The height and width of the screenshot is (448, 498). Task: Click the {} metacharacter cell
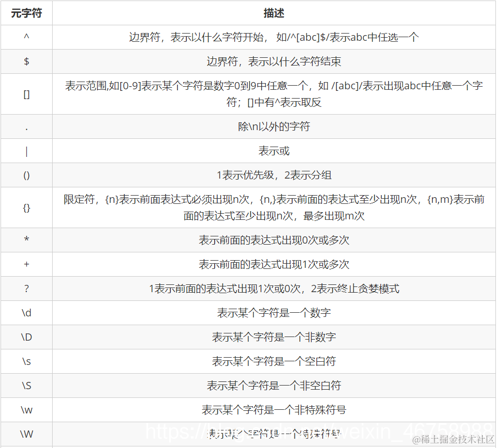pyautogui.click(x=27, y=208)
